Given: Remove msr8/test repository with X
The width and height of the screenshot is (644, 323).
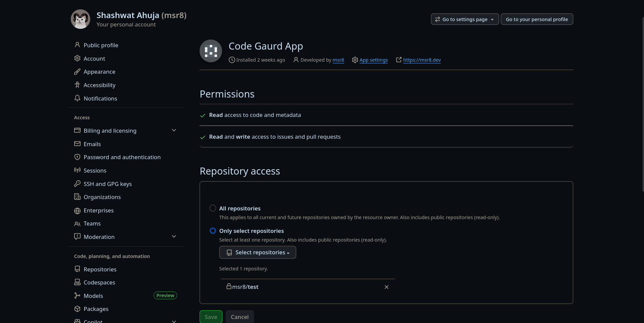Looking at the screenshot, I should pyautogui.click(x=386, y=287).
